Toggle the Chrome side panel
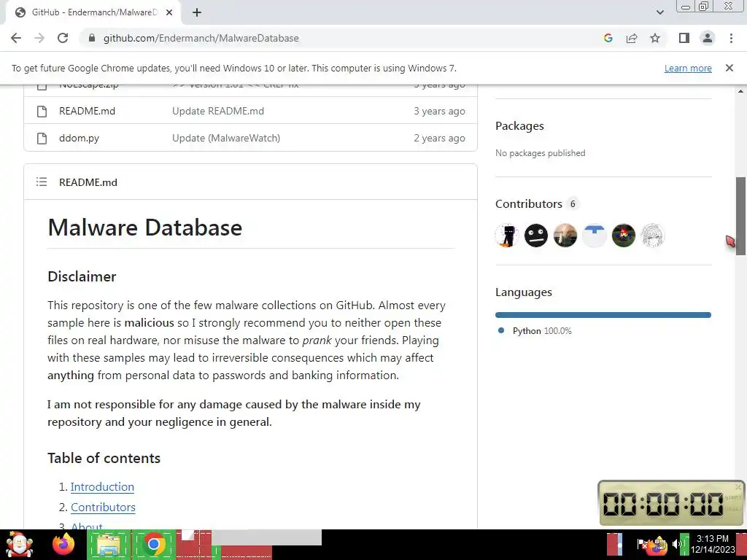The image size is (747, 560). pyautogui.click(x=684, y=38)
